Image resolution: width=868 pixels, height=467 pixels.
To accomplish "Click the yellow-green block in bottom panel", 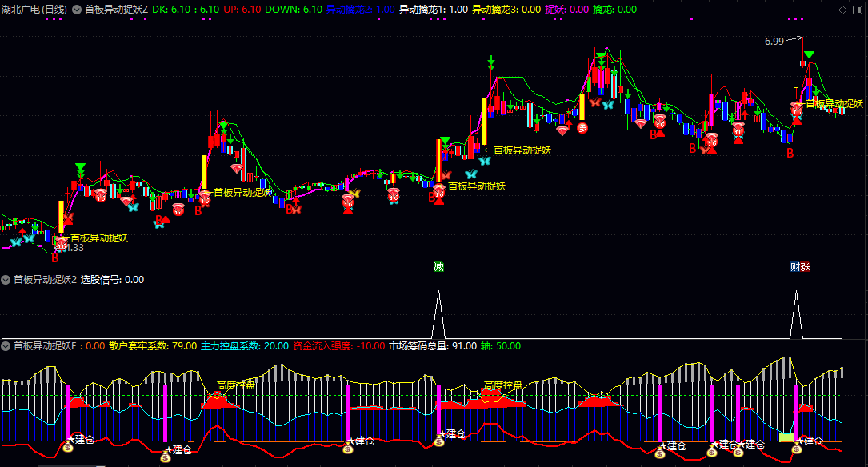I will click(786, 437).
